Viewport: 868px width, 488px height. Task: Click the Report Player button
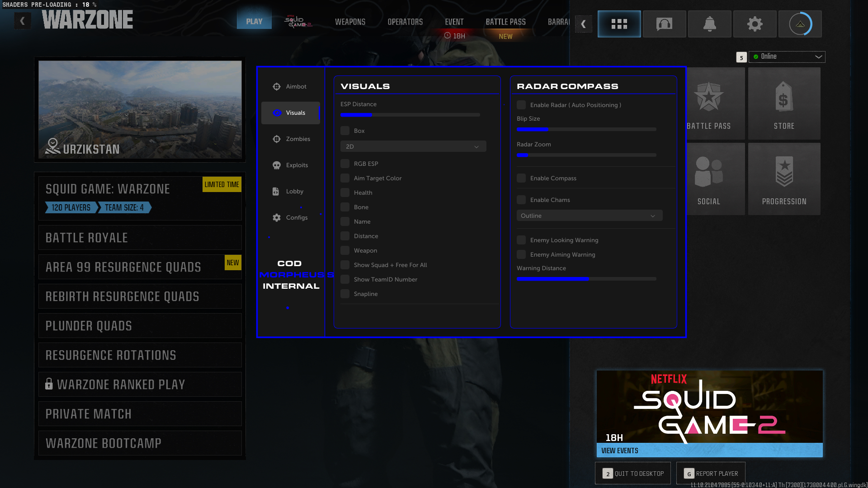pos(711,474)
